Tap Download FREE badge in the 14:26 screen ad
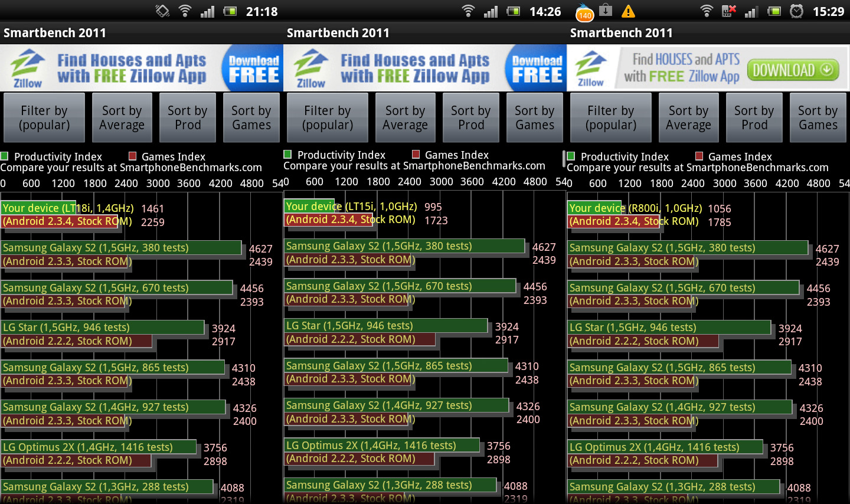Image resolution: width=850 pixels, height=504 pixels. tap(537, 68)
